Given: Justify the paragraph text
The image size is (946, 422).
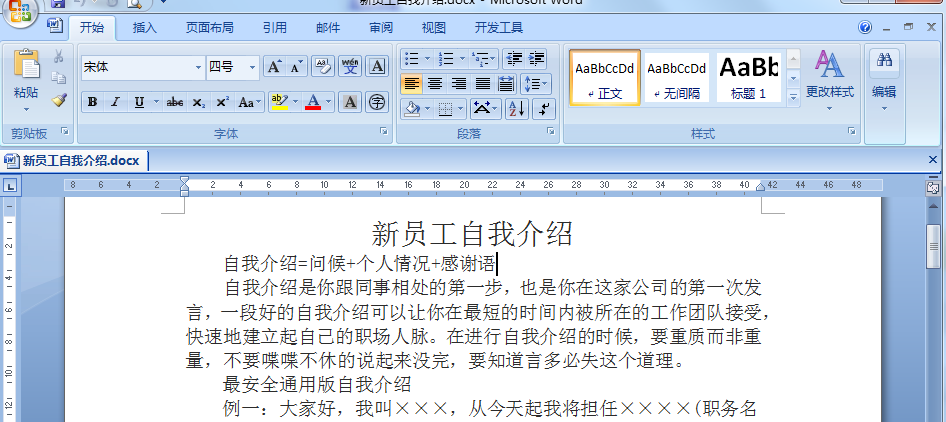Looking at the screenshot, I should point(483,83).
